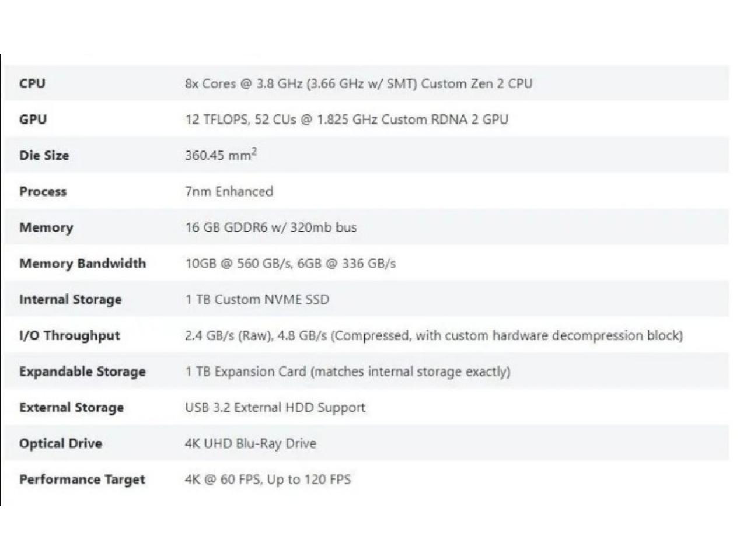
Task: Click the Memory Bandwidth label
Action: pyautogui.click(x=82, y=264)
